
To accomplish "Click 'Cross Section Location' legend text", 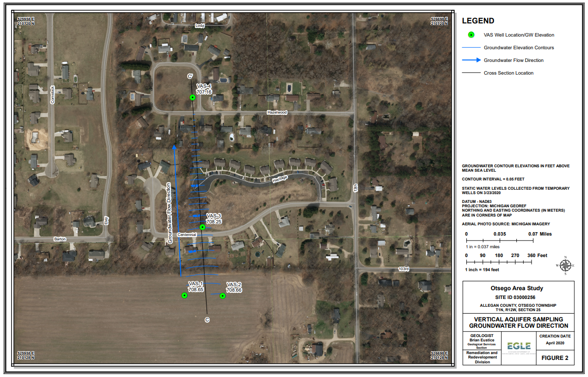I will point(509,73).
